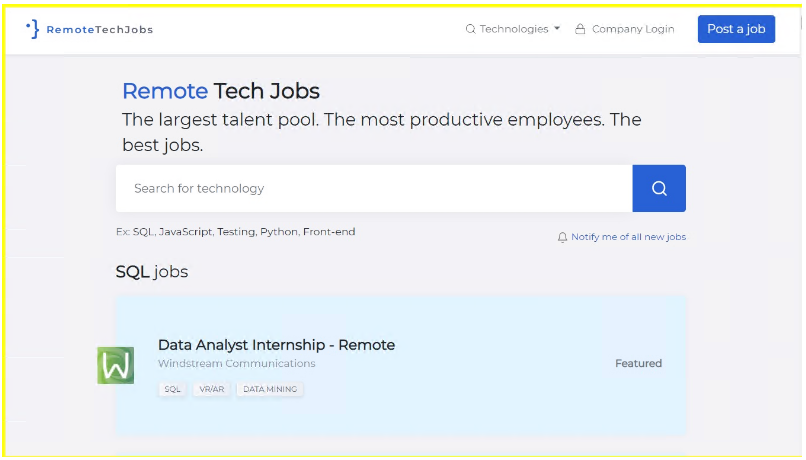Open Data Analyst Internship - Remote listing
Viewport: 806px width, 460px height.
(276, 345)
